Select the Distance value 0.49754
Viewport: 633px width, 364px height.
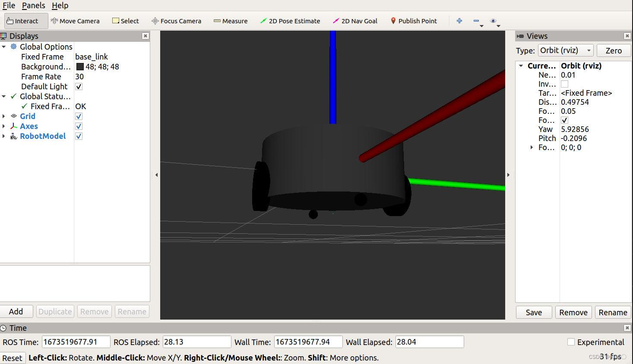click(575, 102)
